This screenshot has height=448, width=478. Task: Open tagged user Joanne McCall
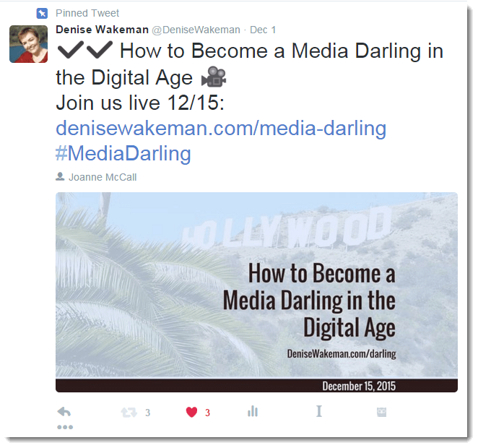pyautogui.click(x=103, y=177)
